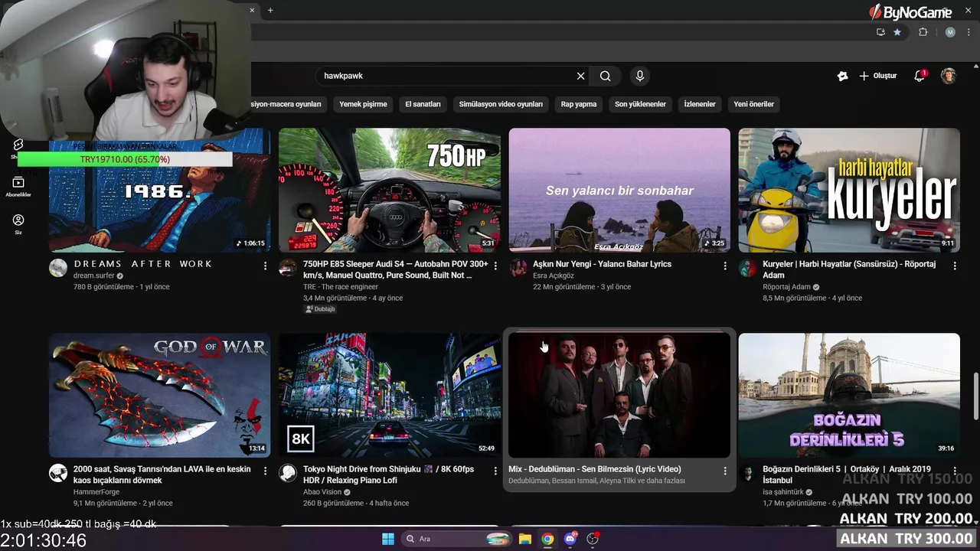
Task: Close the current browser tab
Action: (x=252, y=10)
